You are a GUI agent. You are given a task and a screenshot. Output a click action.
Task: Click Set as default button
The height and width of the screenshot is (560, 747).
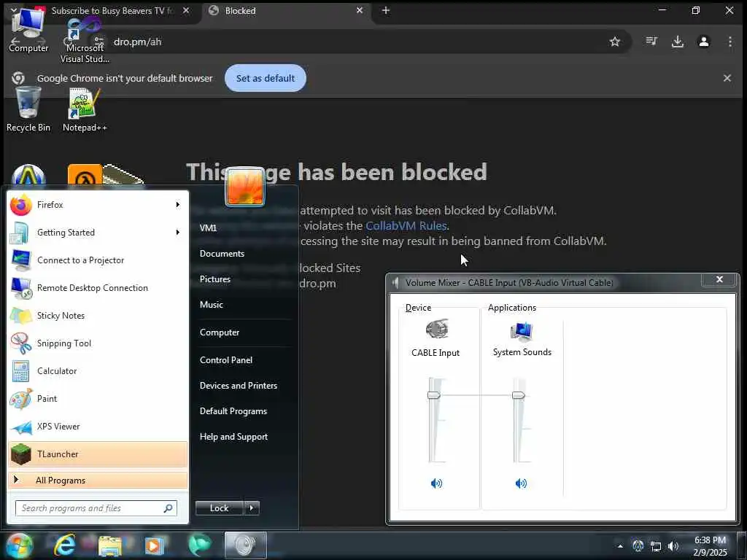[266, 78]
